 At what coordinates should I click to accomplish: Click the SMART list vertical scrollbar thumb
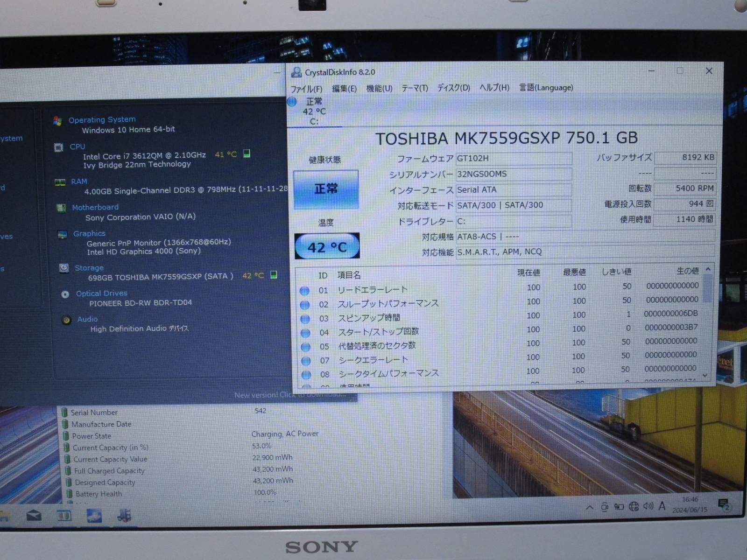[708, 288]
